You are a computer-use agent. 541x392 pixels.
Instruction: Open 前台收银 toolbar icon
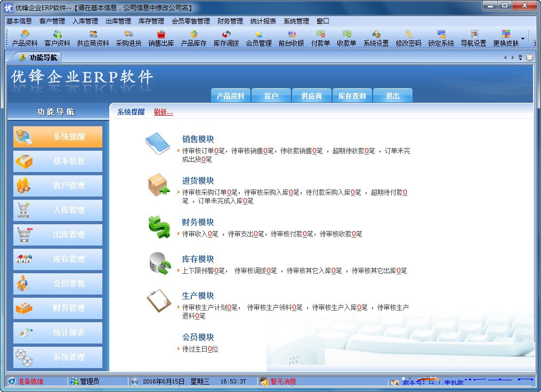(x=291, y=38)
